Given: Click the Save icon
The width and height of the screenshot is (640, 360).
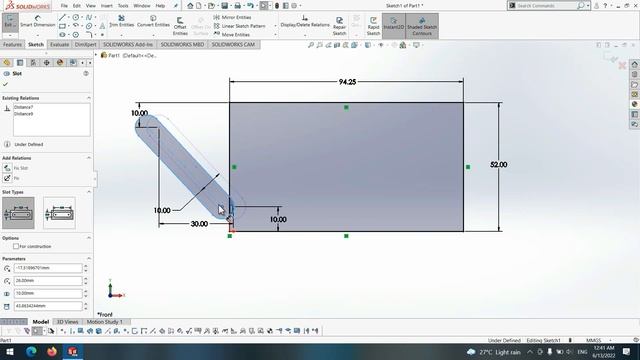Looking at the screenshot, I should click(224, 6).
